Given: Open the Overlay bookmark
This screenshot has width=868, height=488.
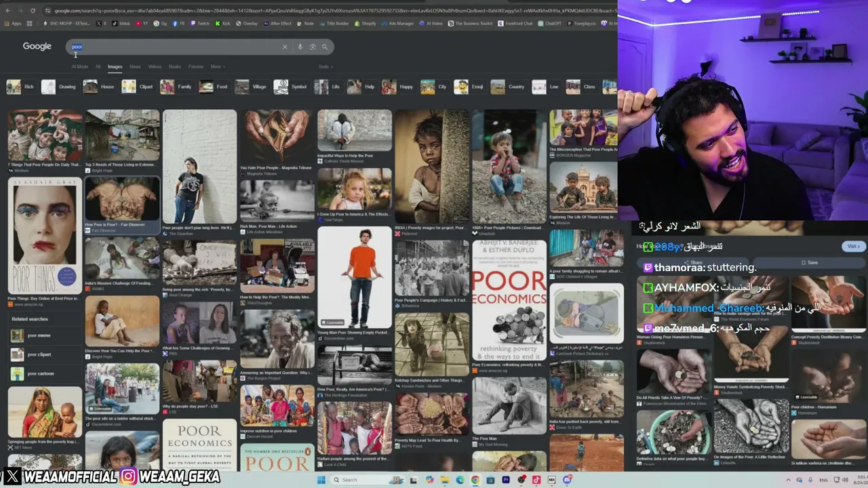Looking at the screenshot, I should click(247, 23).
